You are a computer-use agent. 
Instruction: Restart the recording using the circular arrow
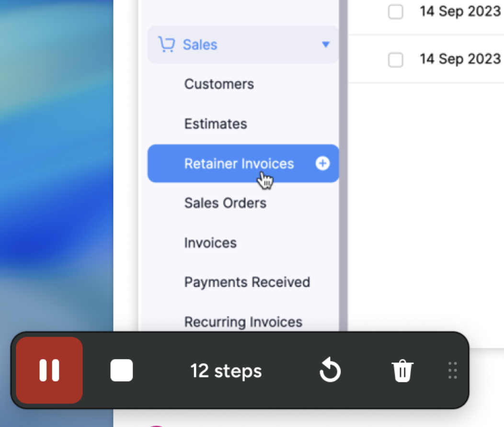pyautogui.click(x=330, y=371)
